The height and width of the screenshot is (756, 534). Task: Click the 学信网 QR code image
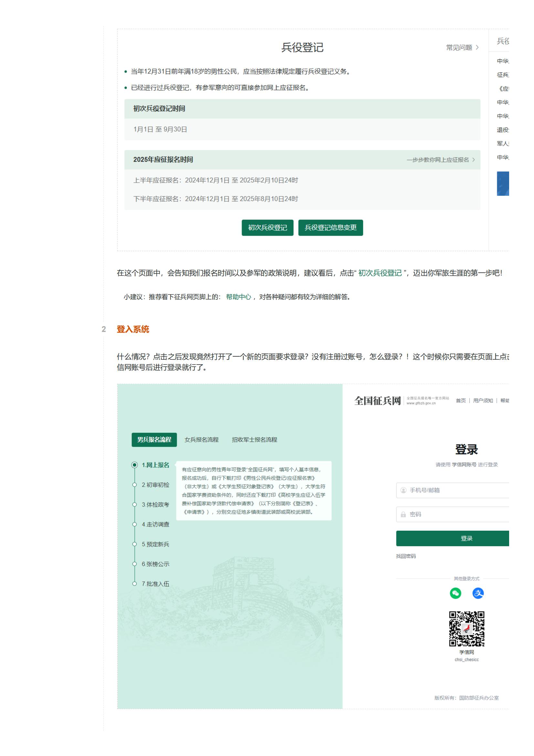point(466,629)
